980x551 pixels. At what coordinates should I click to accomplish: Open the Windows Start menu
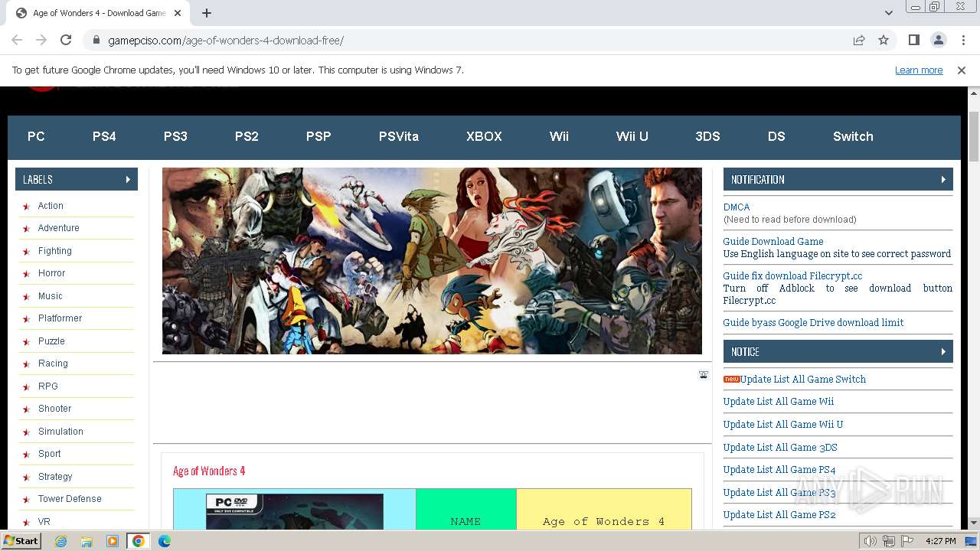21,541
